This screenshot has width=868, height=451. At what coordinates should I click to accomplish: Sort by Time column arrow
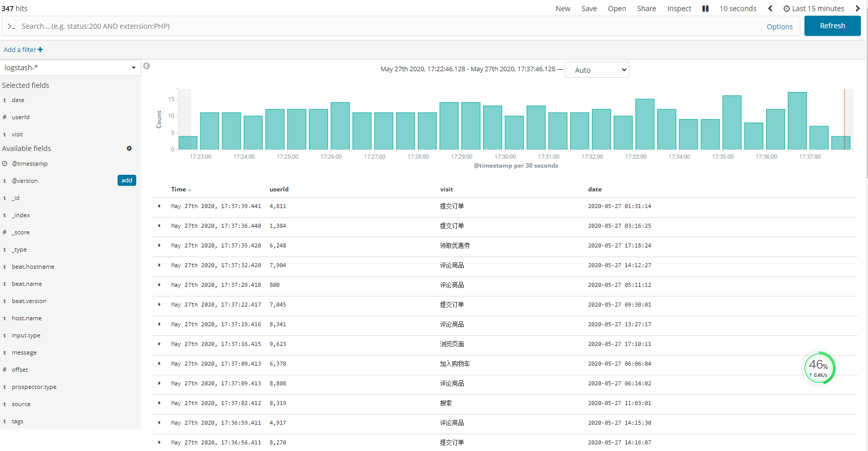tap(190, 190)
